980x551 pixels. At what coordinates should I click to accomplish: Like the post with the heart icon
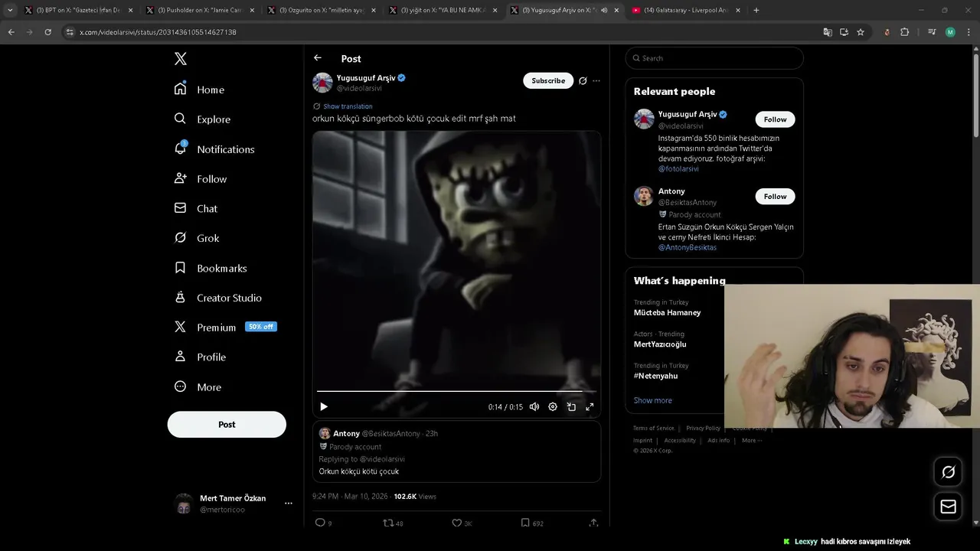(x=457, y=523)
